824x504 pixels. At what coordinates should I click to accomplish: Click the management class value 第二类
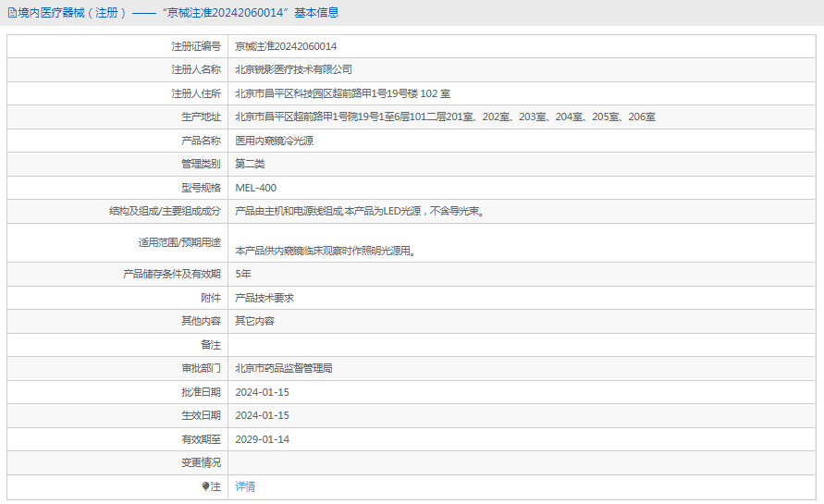(250, 164)
